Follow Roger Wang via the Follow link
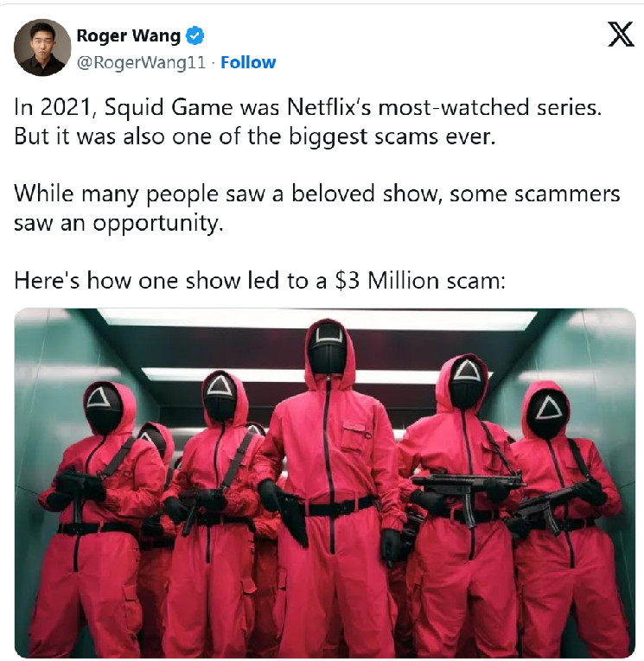 tap(248, 62)
